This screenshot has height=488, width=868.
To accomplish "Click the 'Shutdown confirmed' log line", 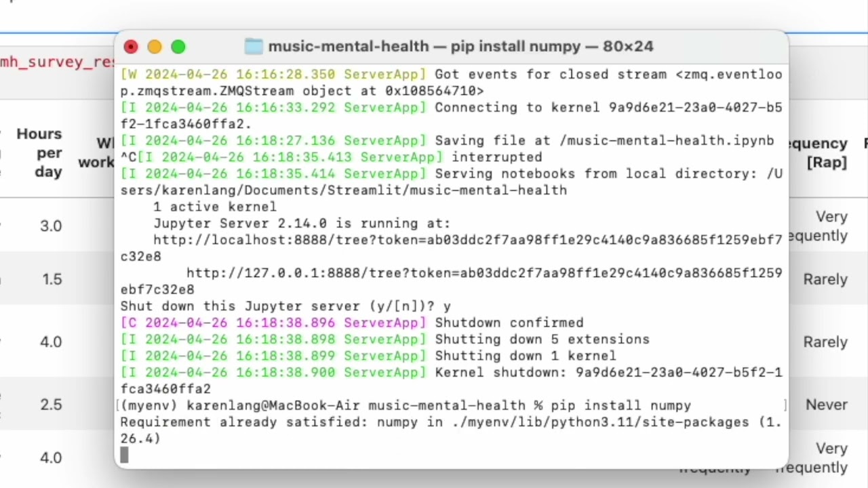I will tap(352, 323).
